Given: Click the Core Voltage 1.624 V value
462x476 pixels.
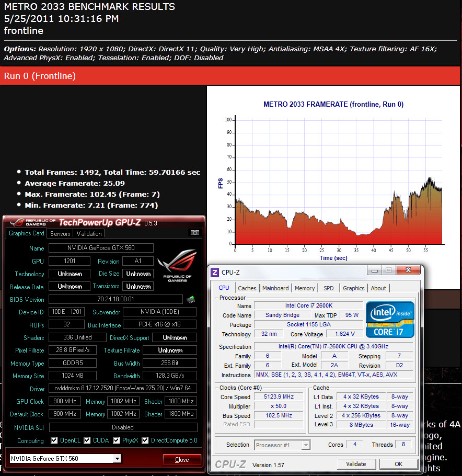Looking at the screenshot, I should tap(344, 334).
